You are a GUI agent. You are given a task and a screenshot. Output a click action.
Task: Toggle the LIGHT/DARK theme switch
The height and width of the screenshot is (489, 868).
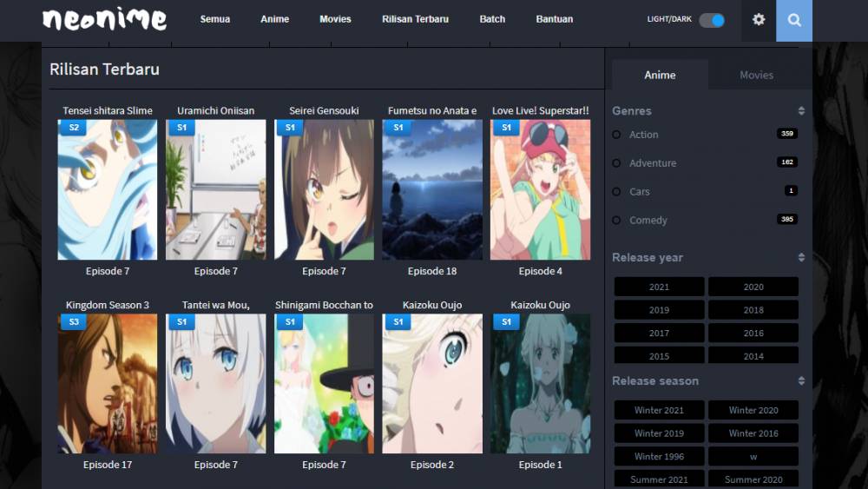(712, 21)
